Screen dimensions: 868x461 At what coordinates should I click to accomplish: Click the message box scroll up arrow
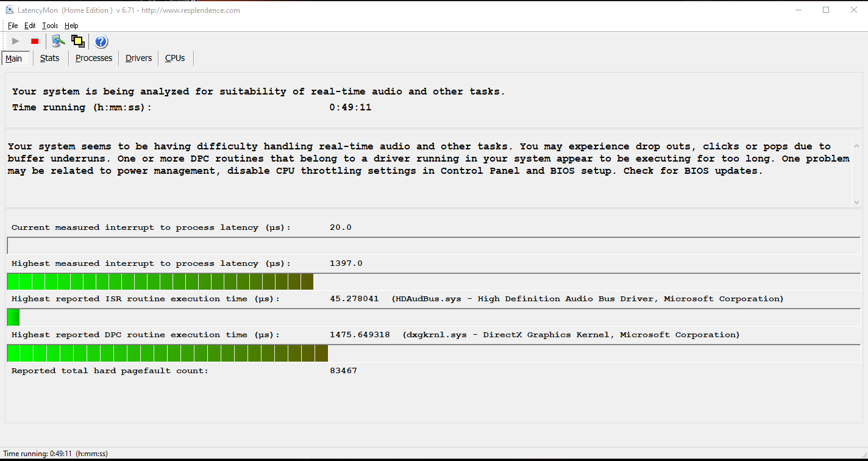point(856,146)
